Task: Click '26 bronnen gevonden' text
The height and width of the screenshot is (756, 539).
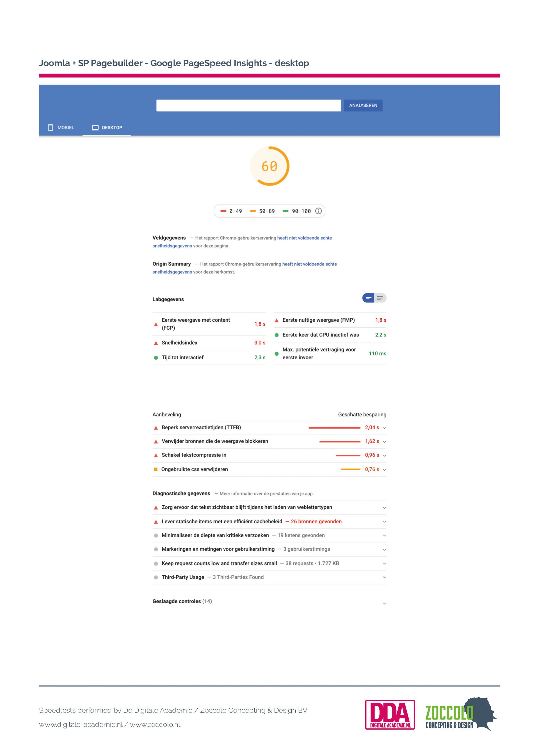Action: click(x=316, y=522)
